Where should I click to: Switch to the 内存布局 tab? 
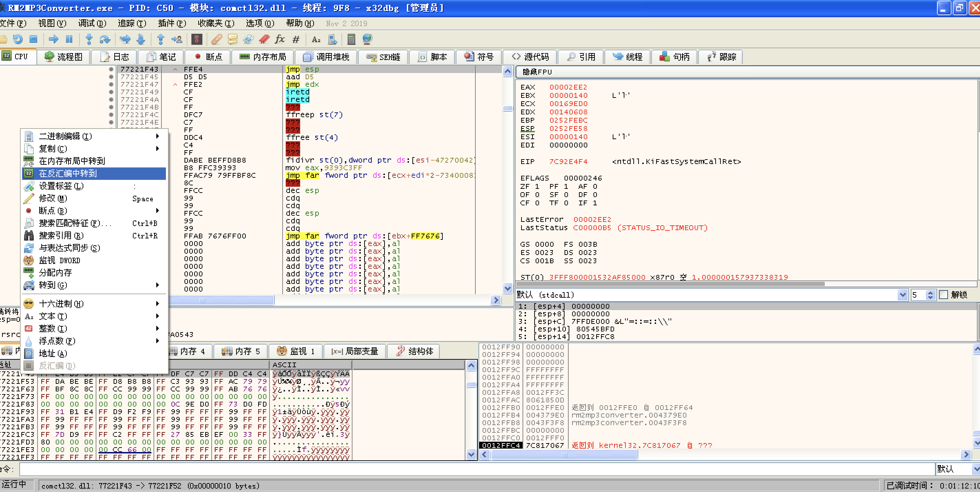pos(263,57)
